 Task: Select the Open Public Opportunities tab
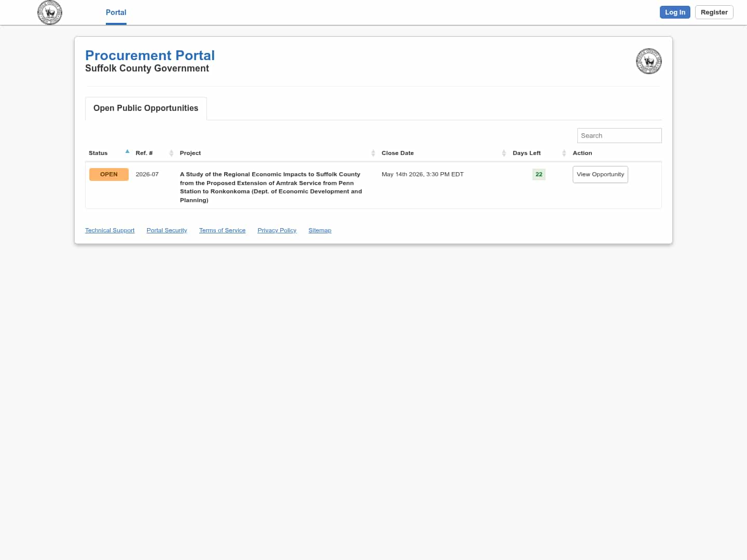(146, 108)
